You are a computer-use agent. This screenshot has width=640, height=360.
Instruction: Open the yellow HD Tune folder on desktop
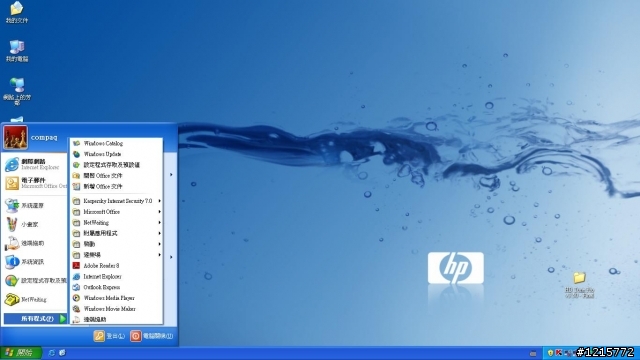(579, 285)
